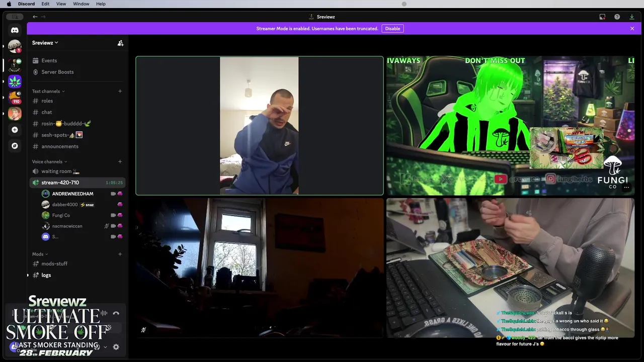Screen dimensions: 644x362
Task: Click Add a Server plus icon
Action: (x=15, y=130)
